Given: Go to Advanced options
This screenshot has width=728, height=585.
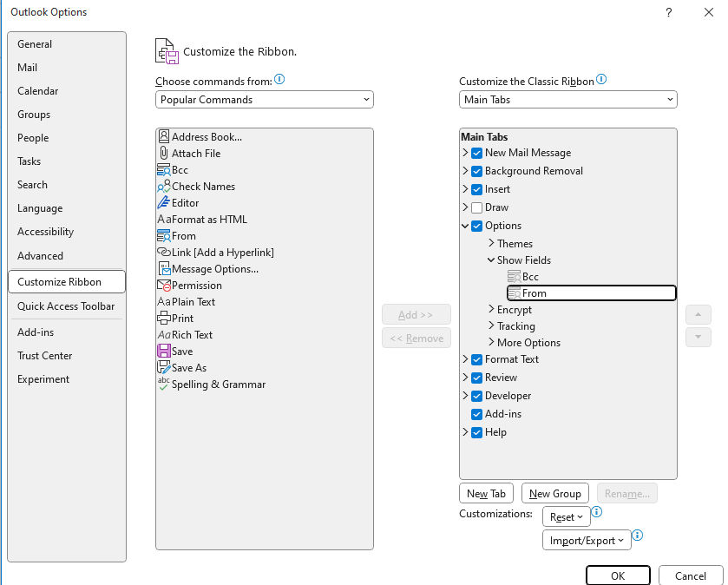Looking at the screenshot, I should tap(67, 256).
